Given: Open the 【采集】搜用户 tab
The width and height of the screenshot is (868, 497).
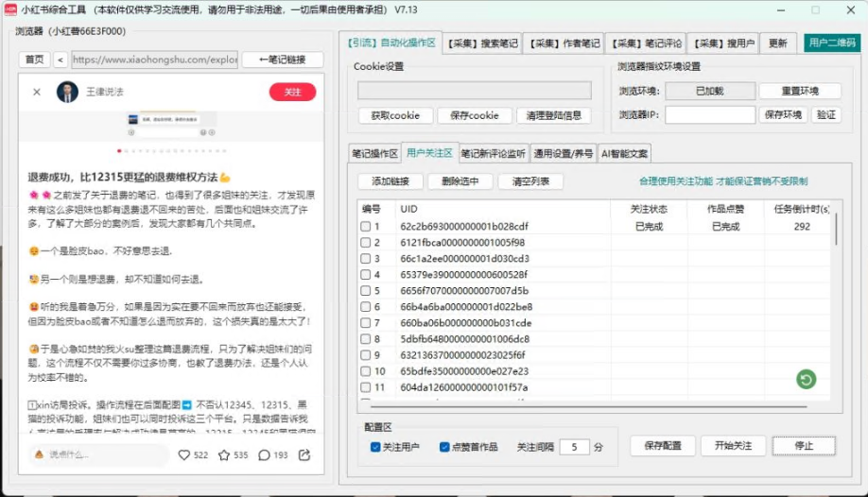Looking at the screenshot, I should (723, 43).
